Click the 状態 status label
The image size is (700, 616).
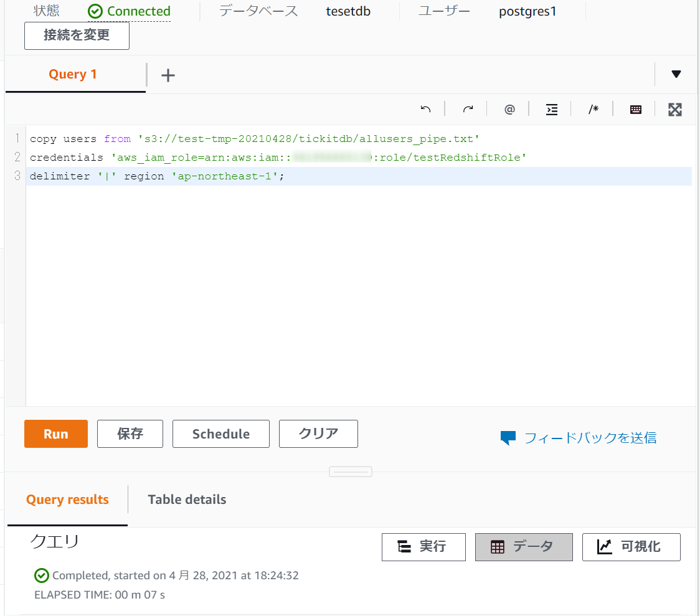46,11
